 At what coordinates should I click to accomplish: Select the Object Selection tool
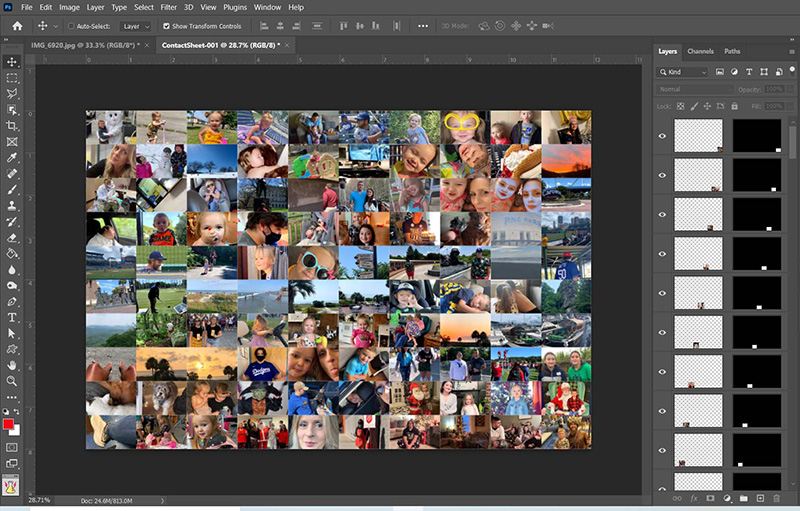point(12,110)
